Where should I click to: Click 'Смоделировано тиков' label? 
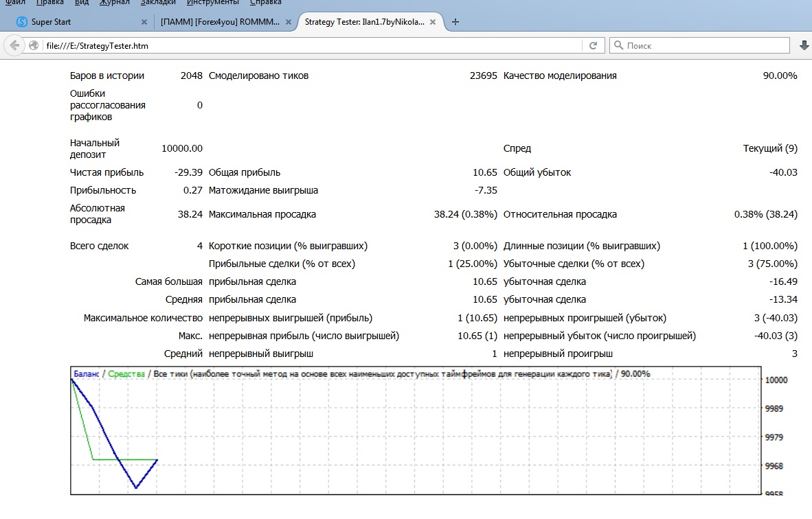[x=258, y=76]
